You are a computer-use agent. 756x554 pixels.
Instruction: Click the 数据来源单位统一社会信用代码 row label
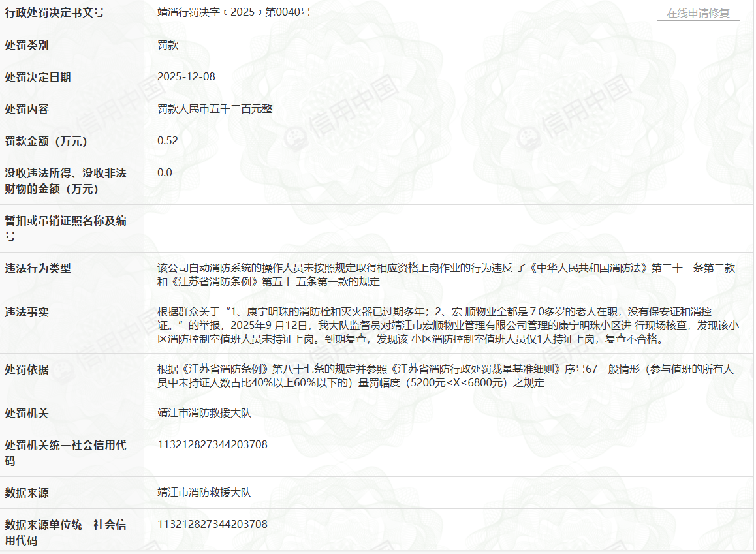[x=65, y=532]
